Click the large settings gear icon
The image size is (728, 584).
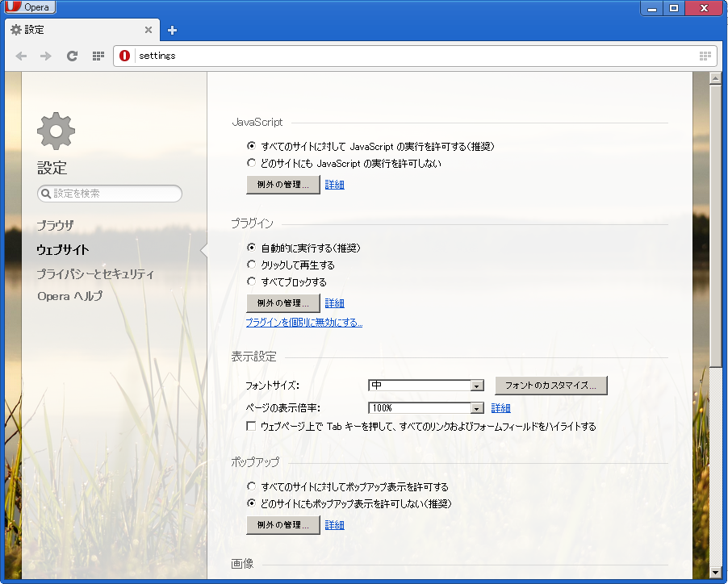pyautogui.click(x=56, y=131)
